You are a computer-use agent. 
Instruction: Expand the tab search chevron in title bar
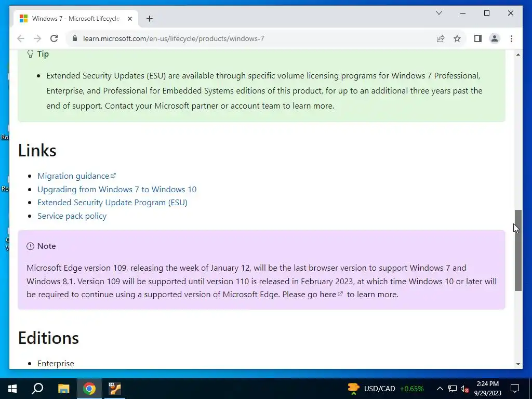pyautogui.click(x=438, y=13)
